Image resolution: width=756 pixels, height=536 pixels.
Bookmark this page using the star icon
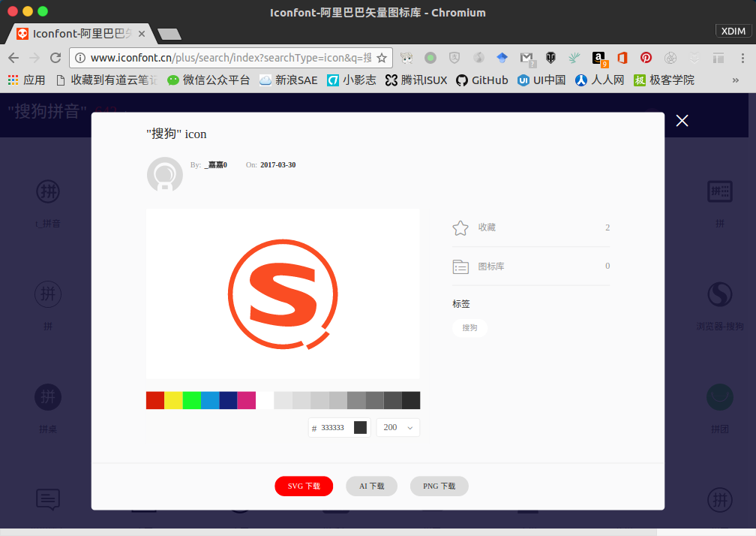(x=382, y=58)
